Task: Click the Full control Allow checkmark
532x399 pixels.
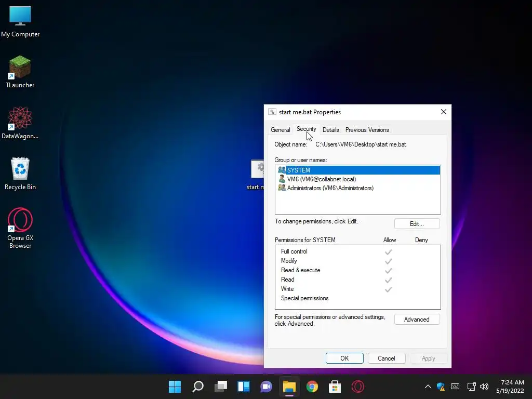Action: [389, 252]
